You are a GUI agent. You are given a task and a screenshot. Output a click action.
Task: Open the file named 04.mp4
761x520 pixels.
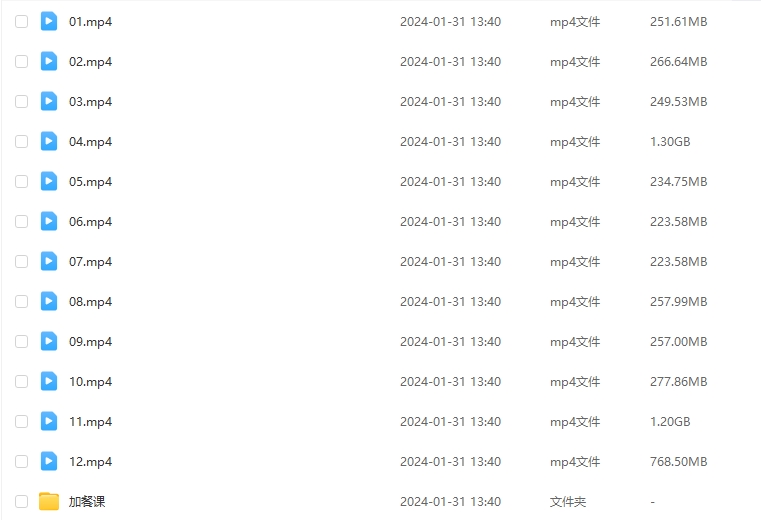point(90,142)
